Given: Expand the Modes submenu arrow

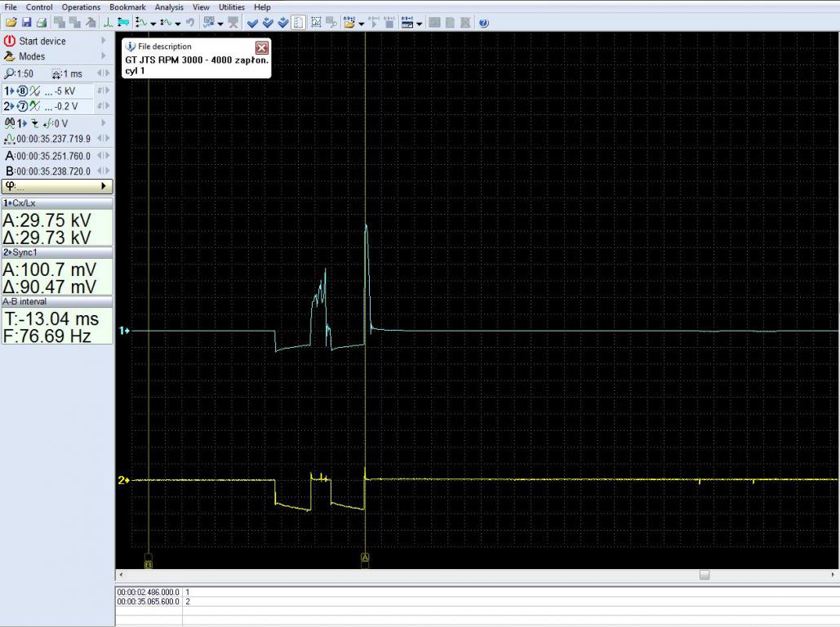Looking at the screenshot, I should [x=104, y=56].
